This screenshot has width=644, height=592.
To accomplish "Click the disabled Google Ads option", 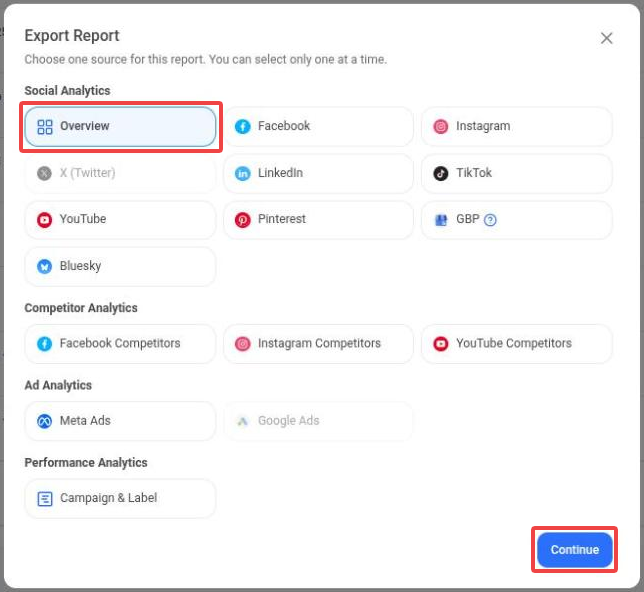I will 318,421.
